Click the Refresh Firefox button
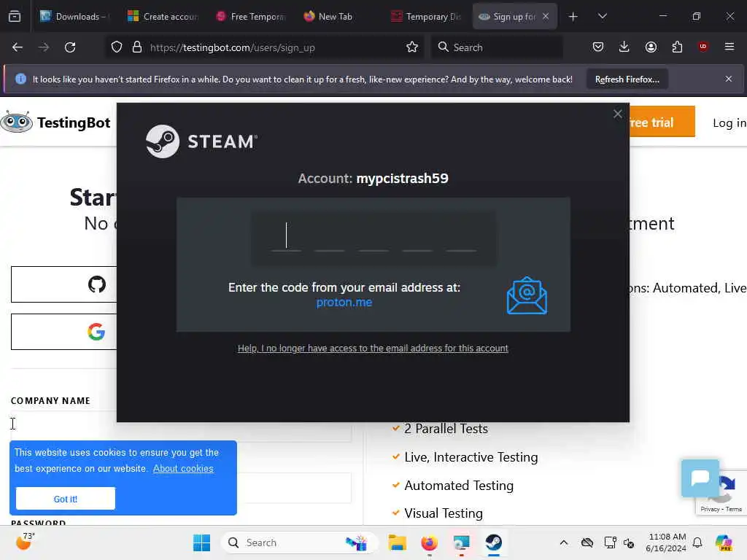Image resolution: width=747 pixels, height=560 pixels. 627,79
